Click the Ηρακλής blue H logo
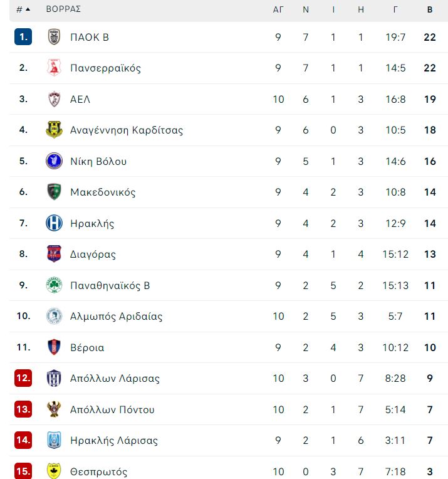448x479 pixels. click(54, 223)
